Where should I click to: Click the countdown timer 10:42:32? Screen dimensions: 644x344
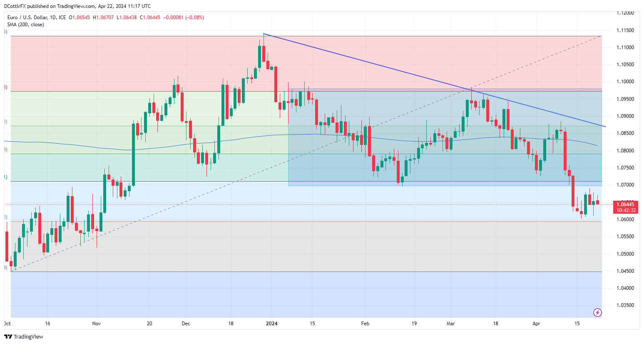626,210
